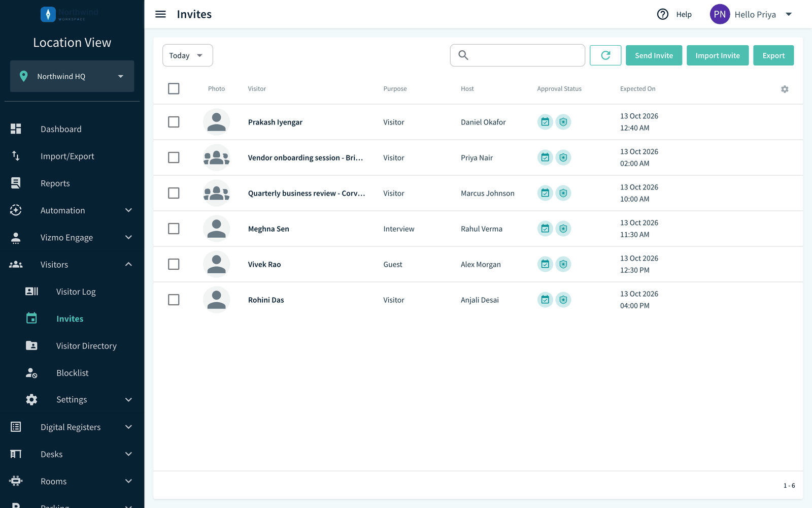This screenshot has height=508, width=812.
Task: Click the Import Invite button
Action: (718, 55)
